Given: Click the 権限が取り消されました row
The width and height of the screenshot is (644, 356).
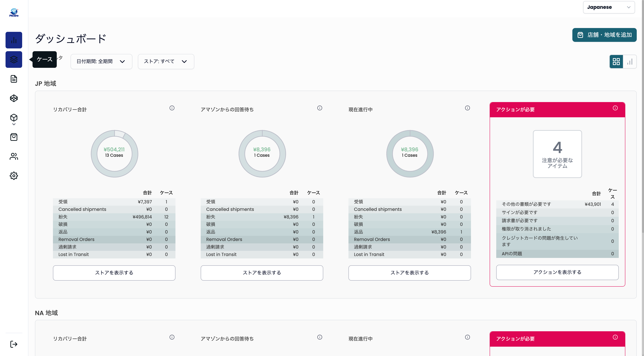Looking at the screenshot, I should [x=557, y=229].
